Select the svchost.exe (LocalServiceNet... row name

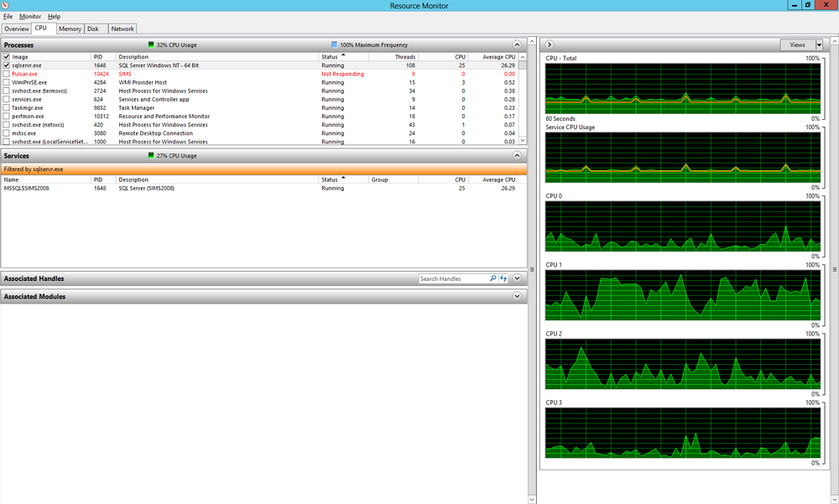[x=50, y=142]
